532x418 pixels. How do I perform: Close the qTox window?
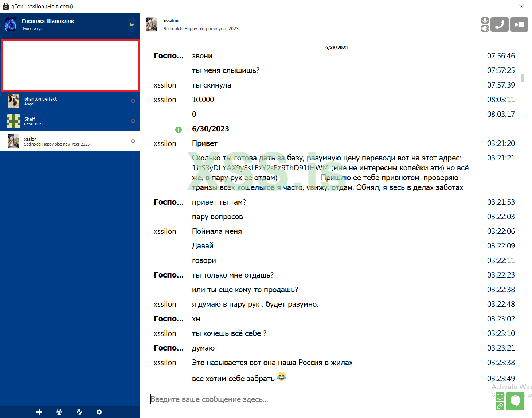[x=521, y=6]
